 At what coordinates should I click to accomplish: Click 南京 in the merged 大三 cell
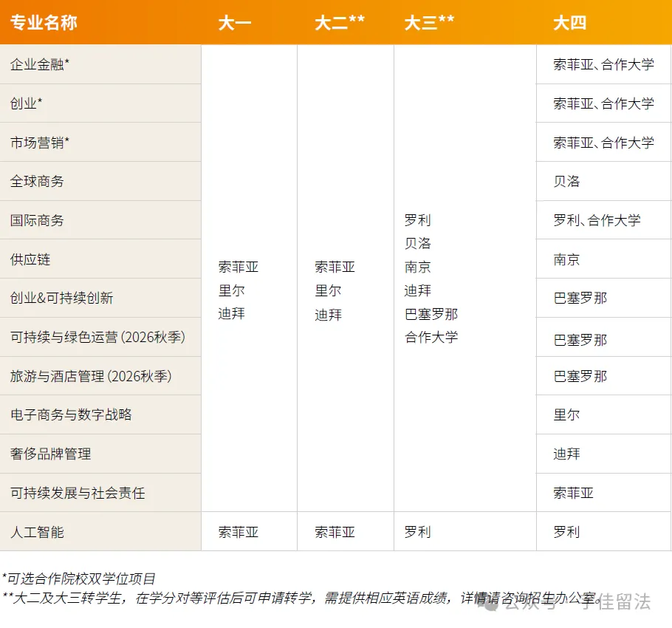pos(417,267)
